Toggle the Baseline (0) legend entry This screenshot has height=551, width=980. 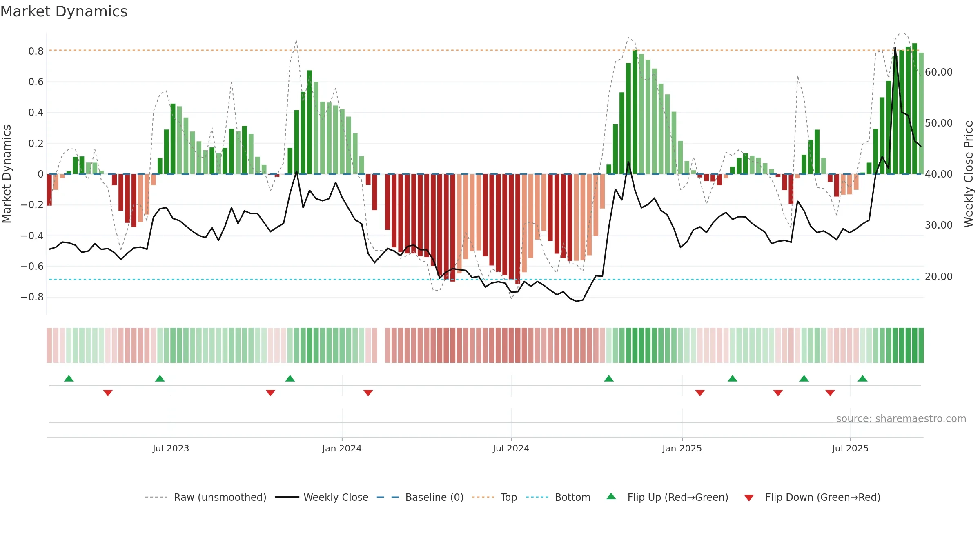(x=420, y=497)
